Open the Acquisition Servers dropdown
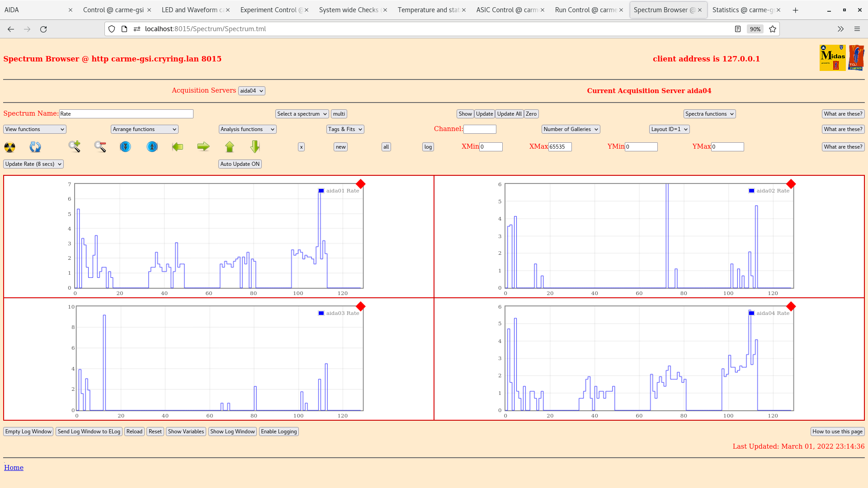868x488 pixels. point(251,91)
